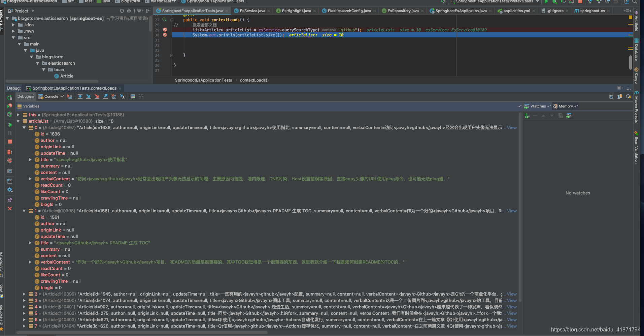Expand the .mvn folder
The width and height of the screenshot is (644, 336).
[14, 31]
